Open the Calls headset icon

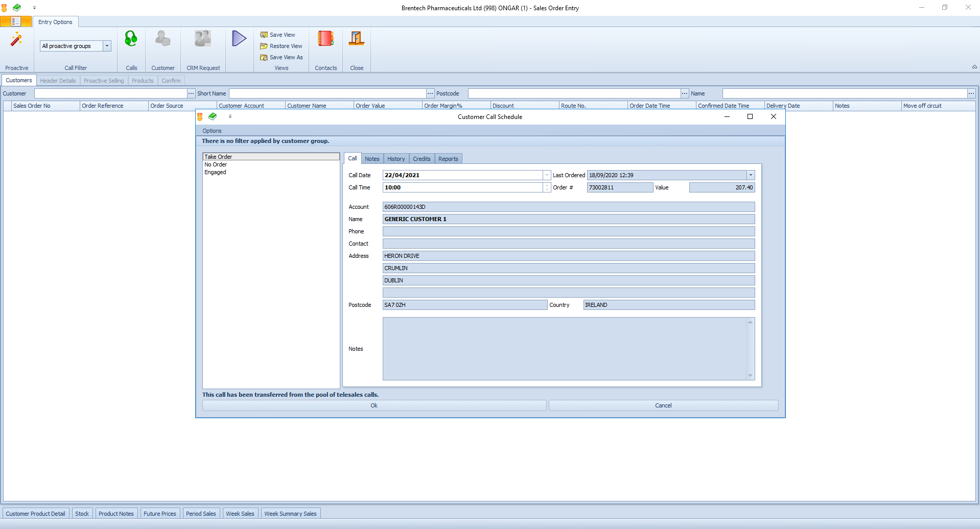(131, 39)
